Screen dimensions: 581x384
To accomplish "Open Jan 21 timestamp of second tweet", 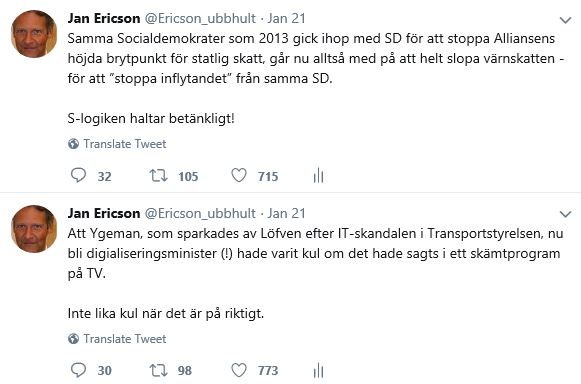I will (x=286, y=213).
